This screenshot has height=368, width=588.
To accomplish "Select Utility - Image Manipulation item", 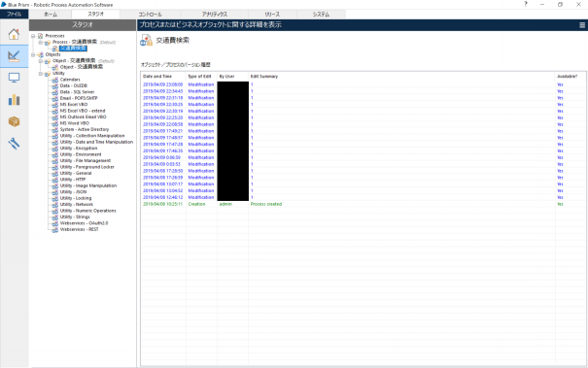I will coord(88,185).
